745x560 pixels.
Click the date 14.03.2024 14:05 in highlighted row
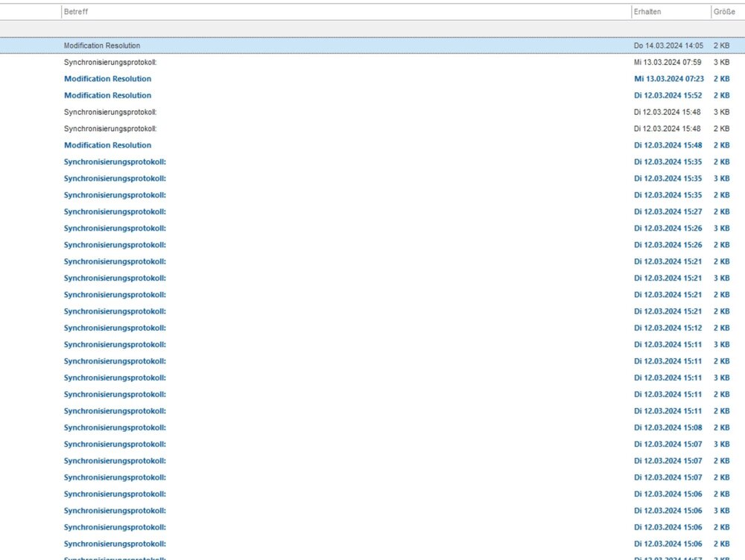coord(668,46)
